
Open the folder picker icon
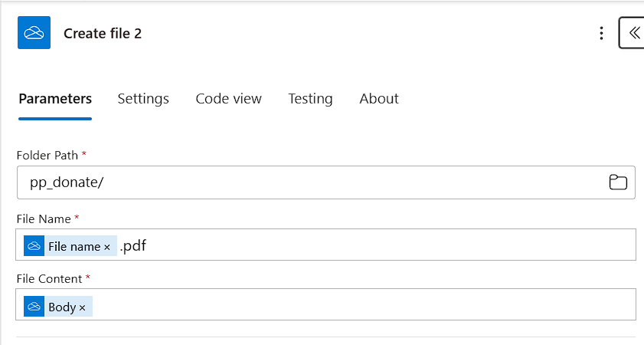coord(618,182)
